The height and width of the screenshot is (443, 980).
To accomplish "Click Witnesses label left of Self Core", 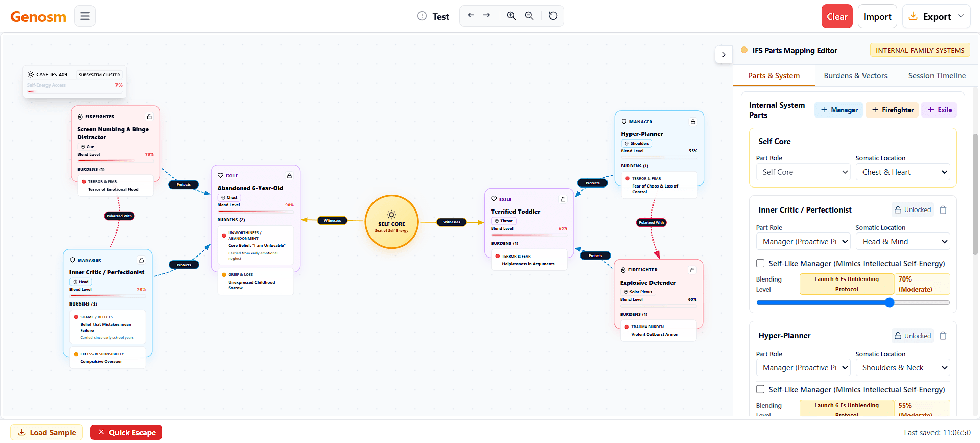I will pos(332,221).
